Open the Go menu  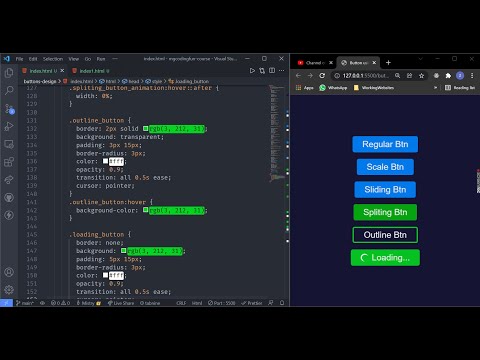click(88, 59)
